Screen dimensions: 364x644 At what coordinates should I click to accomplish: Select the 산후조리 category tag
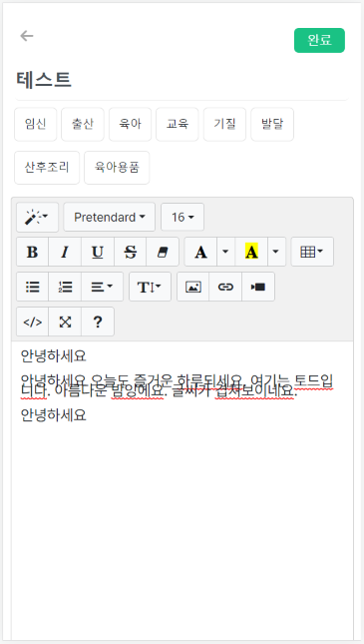(x=47, y=168)
